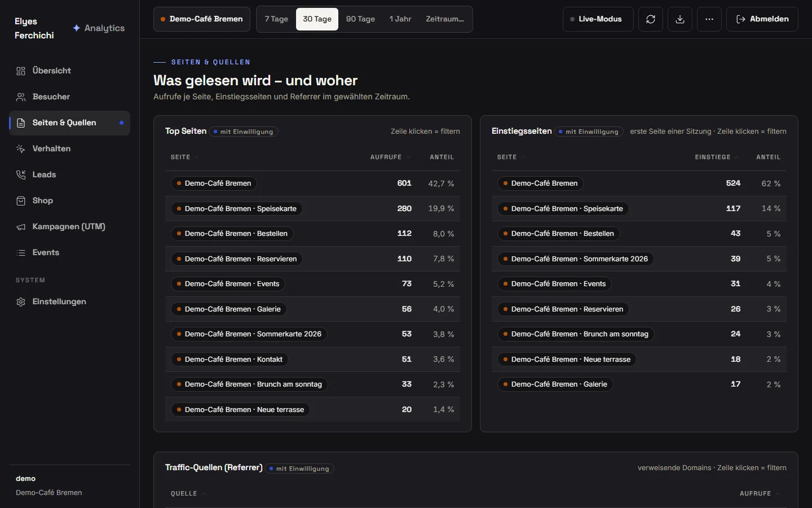Sort Top Seiten by Aufrufe column

(x=390, y=157)
